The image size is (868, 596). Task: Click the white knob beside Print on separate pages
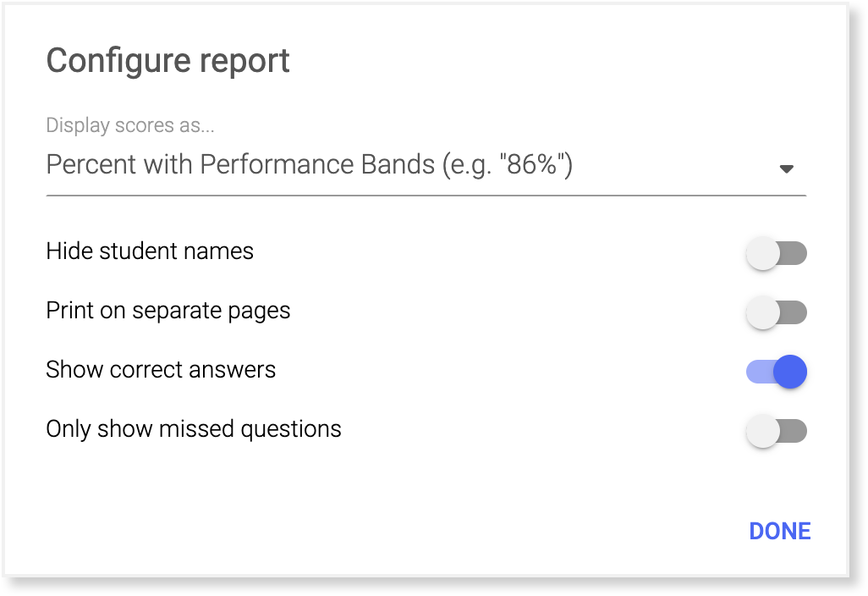point(762,312)
